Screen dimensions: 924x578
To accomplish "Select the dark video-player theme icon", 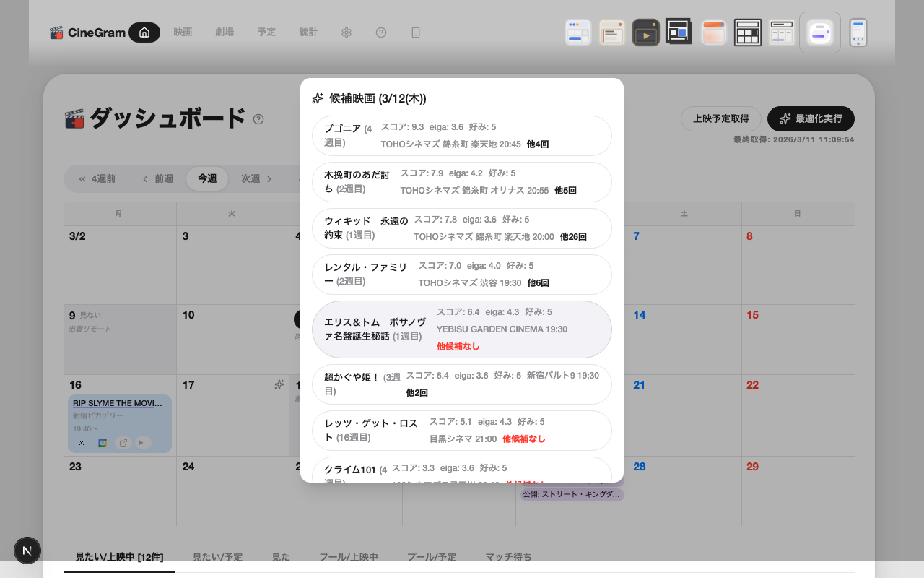I will pos(646,32).
